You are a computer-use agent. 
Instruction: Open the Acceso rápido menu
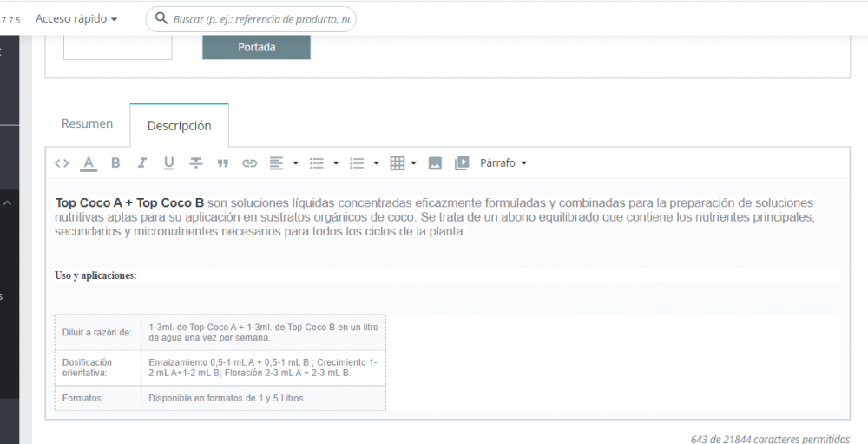(76, 19)
